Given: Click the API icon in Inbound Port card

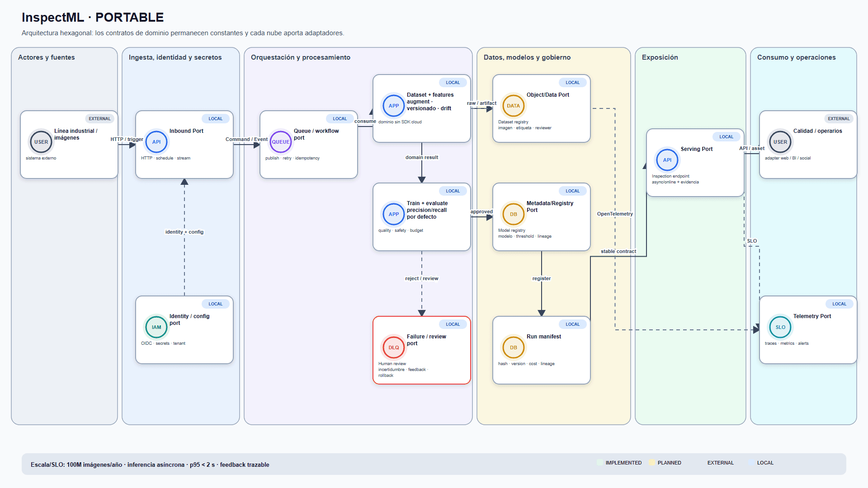Looking at the screenshot, I should pyautogui.click(x=156, y=142).
